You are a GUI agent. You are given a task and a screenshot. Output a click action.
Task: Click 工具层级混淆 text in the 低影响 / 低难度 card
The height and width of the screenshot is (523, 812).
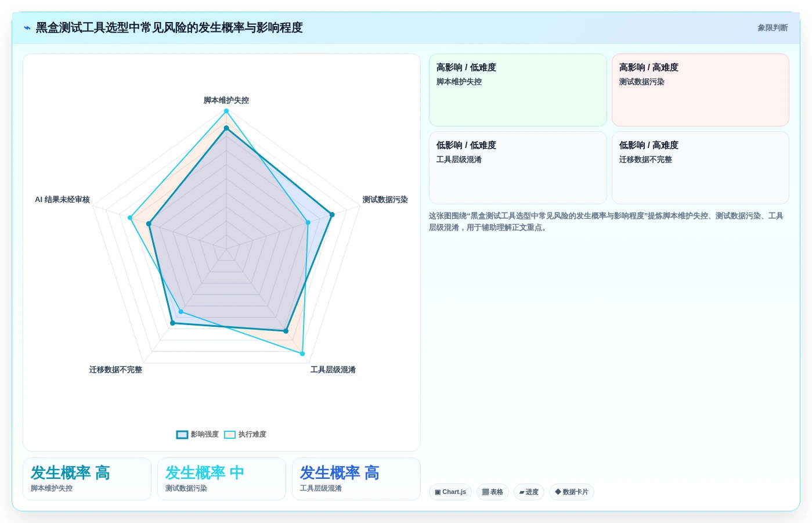459,160
